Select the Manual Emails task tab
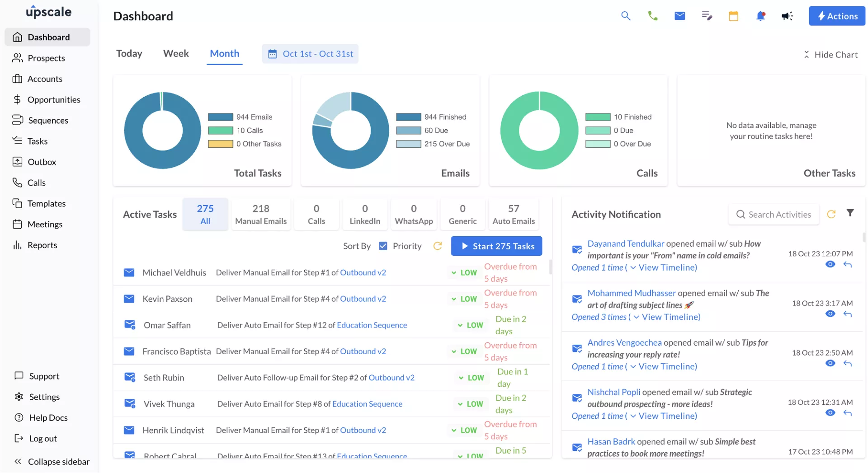This screenshot has width=868, height=473. [261, 214]
